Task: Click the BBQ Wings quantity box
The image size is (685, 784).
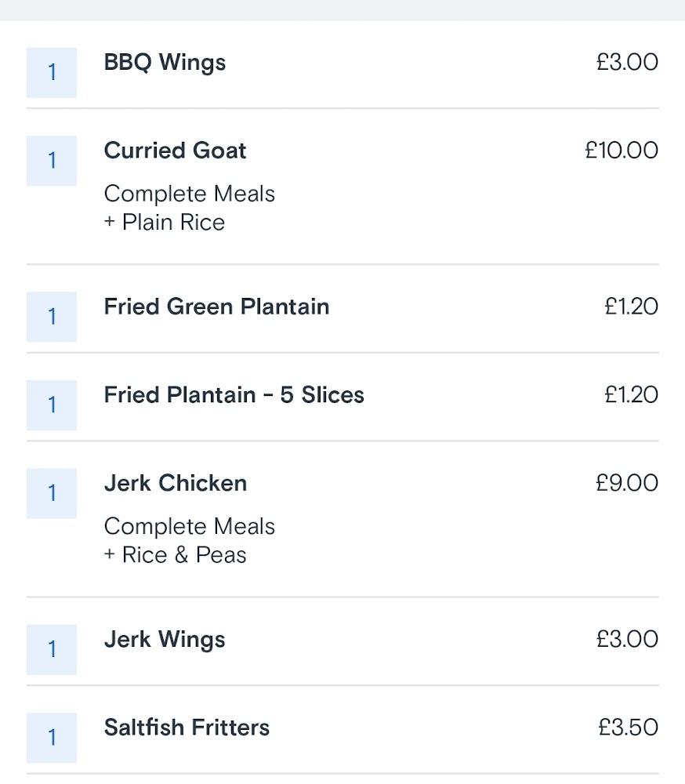Action: [52, 73]
